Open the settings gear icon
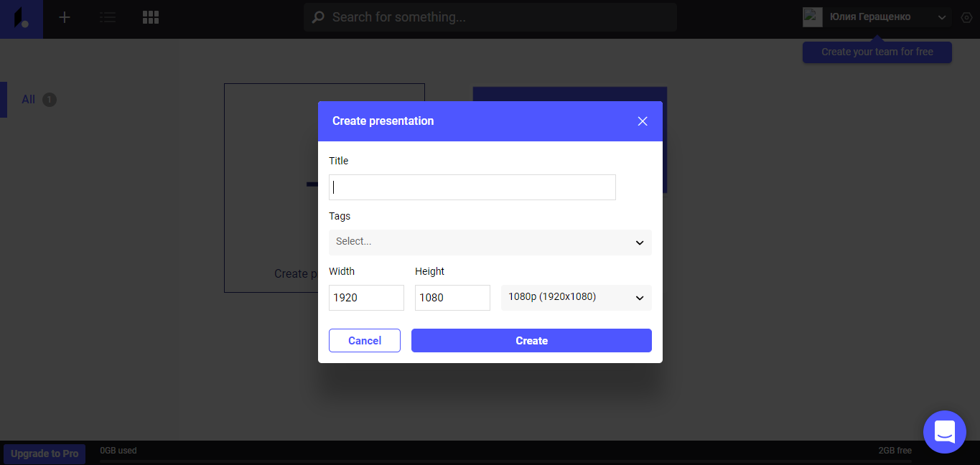The height and width of the screenshot is (465, 980). click(966, 18)
